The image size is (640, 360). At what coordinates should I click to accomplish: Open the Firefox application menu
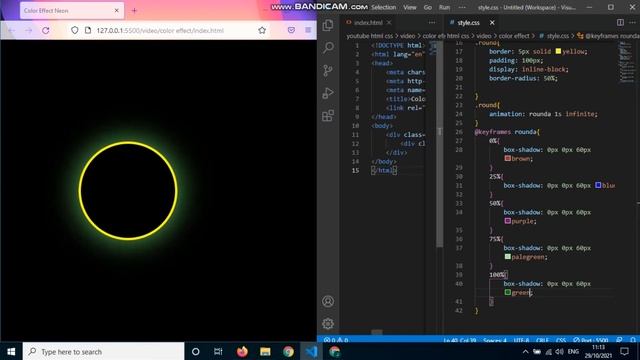click(308, 30)
